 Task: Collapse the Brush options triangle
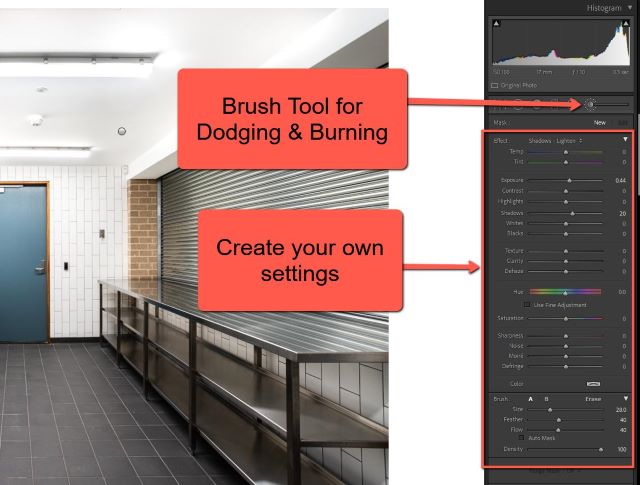[625, 398]
